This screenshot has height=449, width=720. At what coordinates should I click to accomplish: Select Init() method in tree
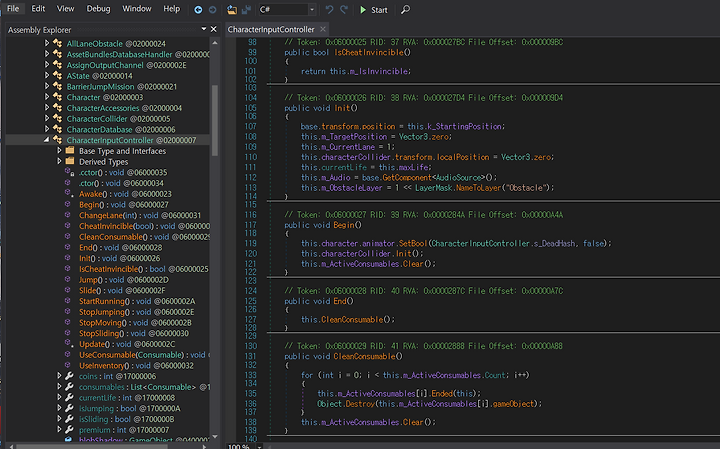click(119, 258)
